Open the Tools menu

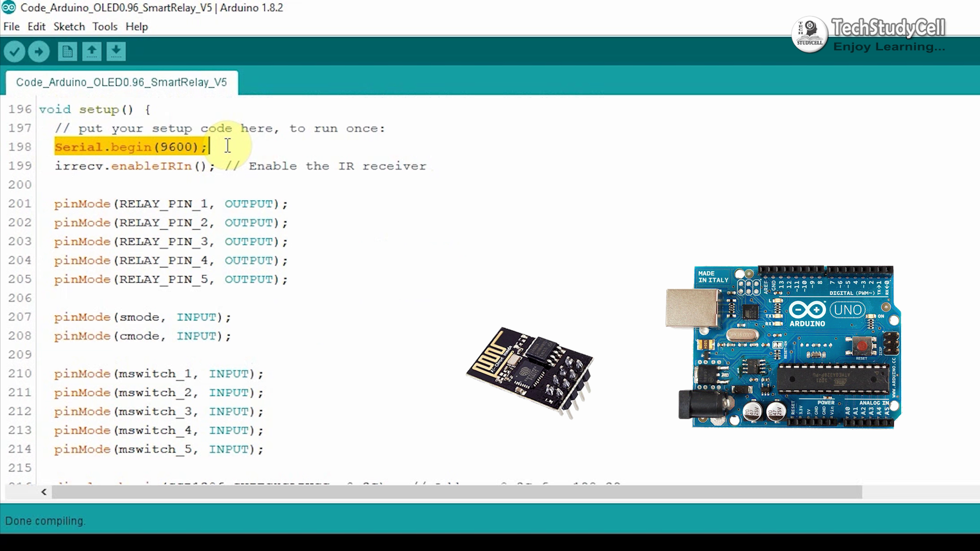coord(104,26)
